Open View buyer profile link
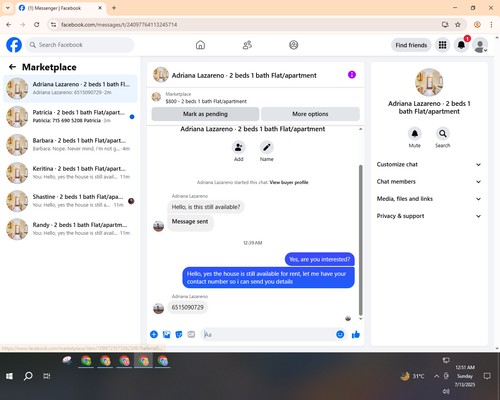This screenshot has width=500, height=400. tap(289, 182)
